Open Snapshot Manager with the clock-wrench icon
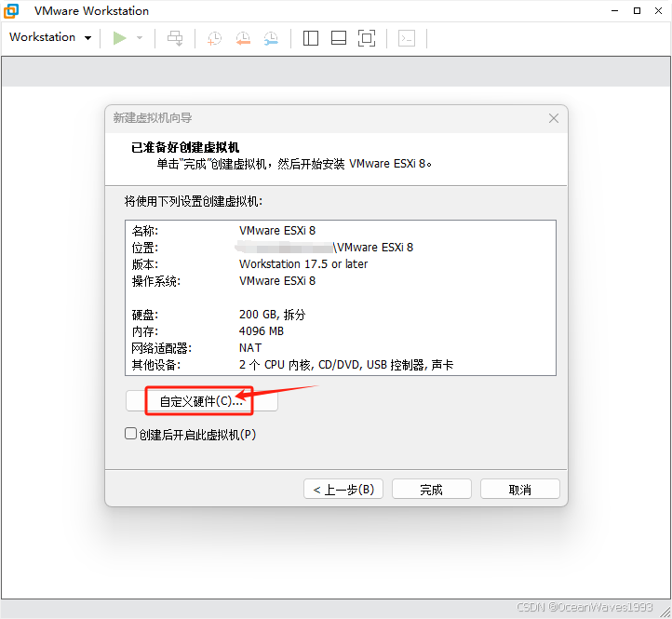The width and height of the screenshot is (672, 619). click(x=271, y=38)
